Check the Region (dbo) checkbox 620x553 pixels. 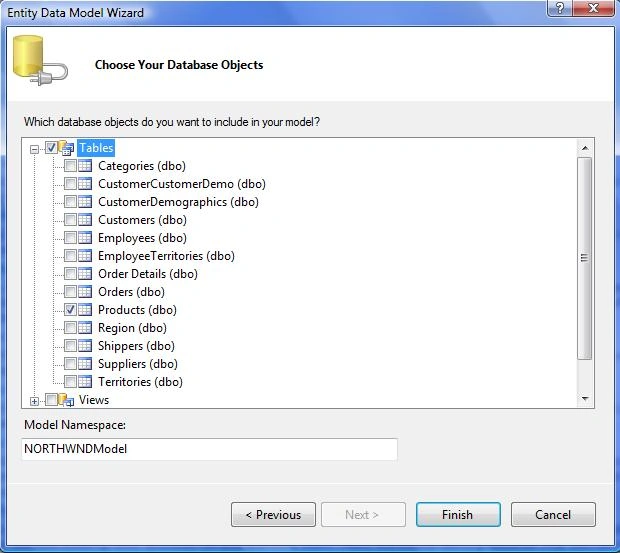tap(70, 328)
